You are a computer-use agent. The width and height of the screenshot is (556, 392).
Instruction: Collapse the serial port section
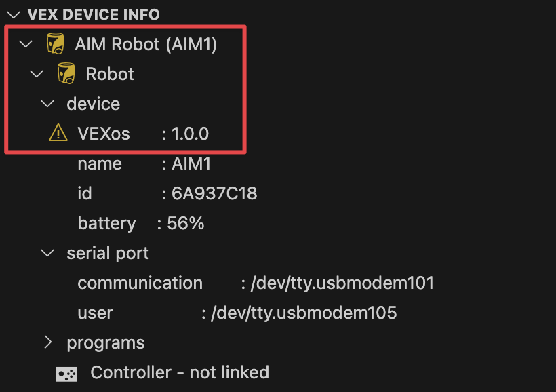[x=47, y=253]
